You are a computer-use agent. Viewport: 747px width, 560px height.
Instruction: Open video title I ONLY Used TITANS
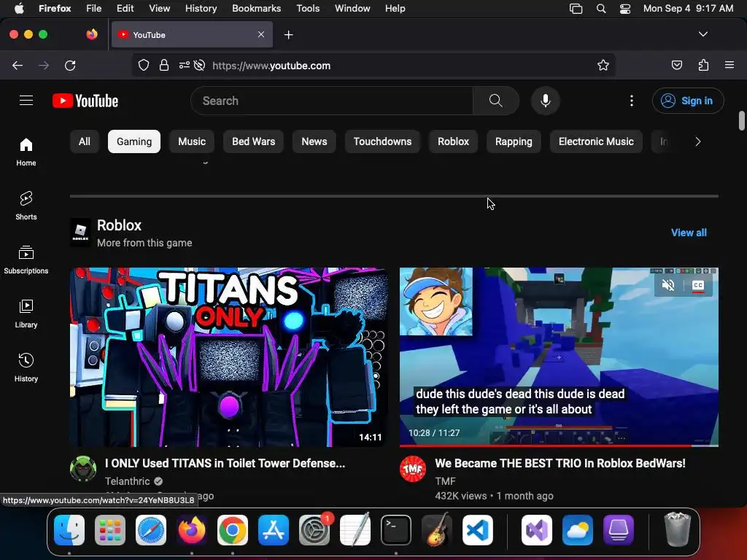(225, 463)
